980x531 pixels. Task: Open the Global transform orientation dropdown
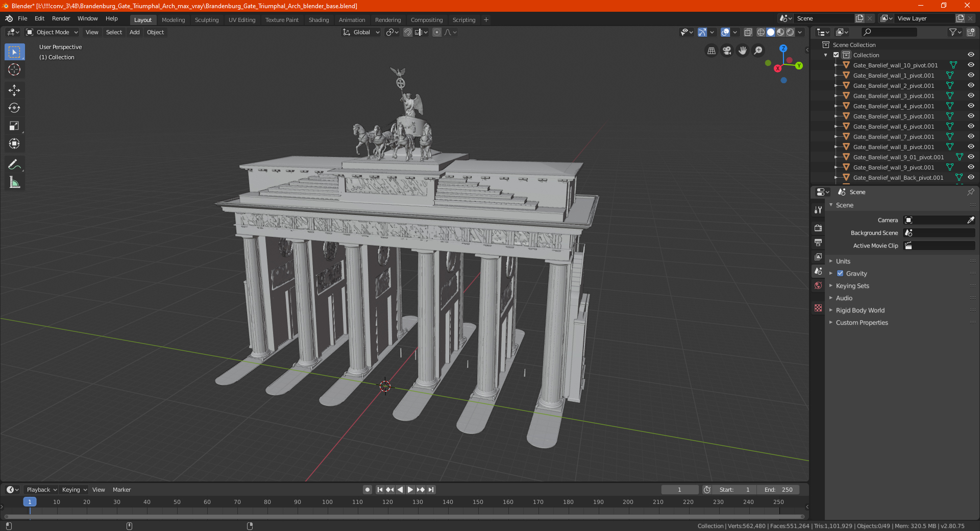point(361,32)
